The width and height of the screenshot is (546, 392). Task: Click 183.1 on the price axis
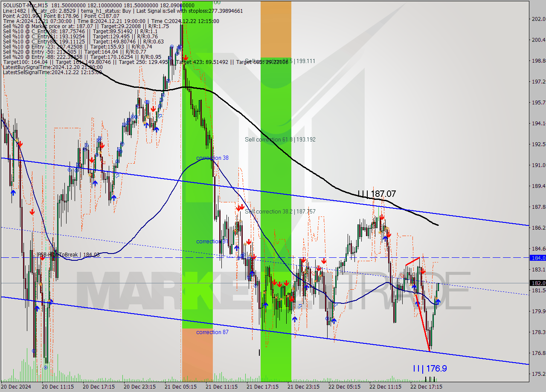coord(538,269)
